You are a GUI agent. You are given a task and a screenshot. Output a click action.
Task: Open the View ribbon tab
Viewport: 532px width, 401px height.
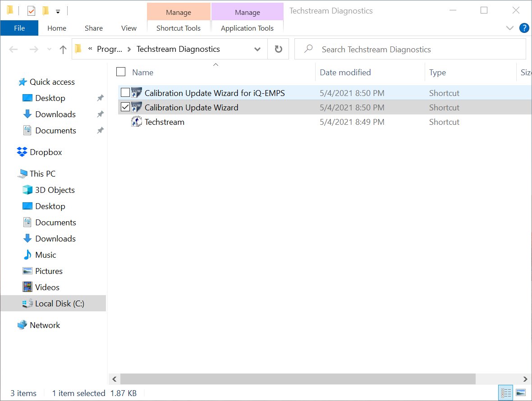coord(129,28)
